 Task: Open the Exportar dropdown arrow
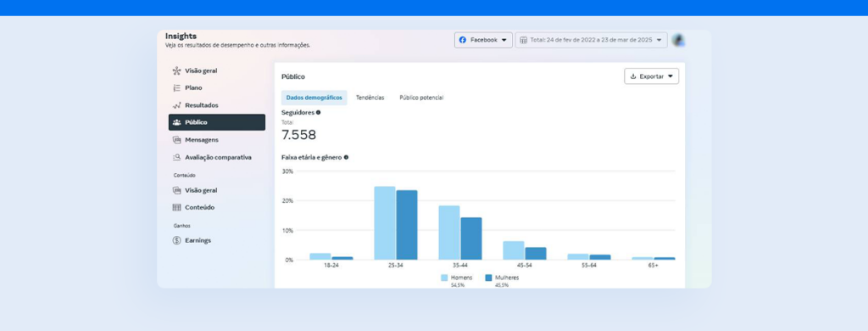(670, 76)
